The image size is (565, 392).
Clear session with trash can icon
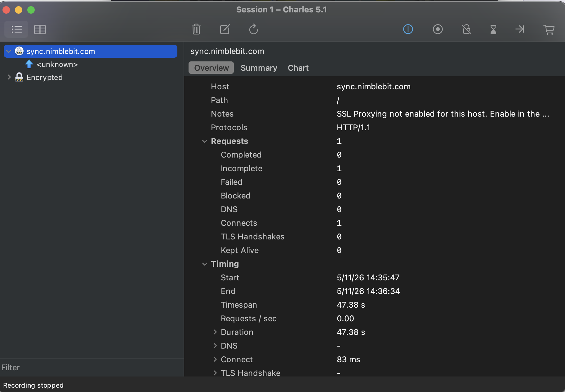[x=196, y=29]
